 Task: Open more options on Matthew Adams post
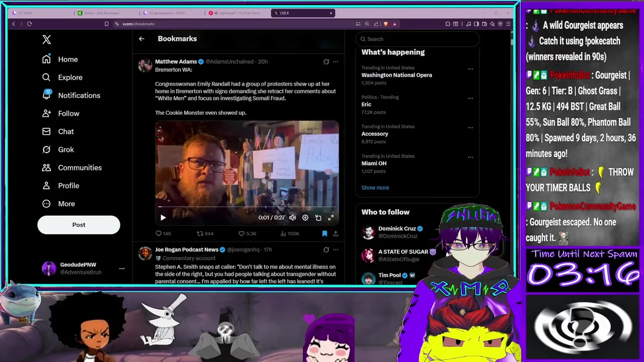[336, 61]
